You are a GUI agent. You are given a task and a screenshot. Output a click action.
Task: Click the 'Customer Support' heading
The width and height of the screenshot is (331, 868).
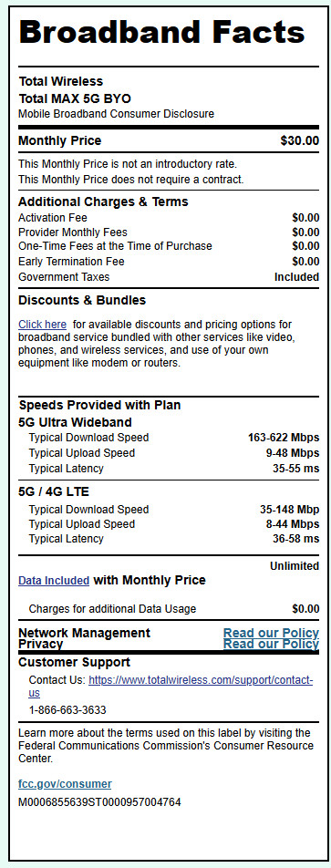click(x=74, y=662)
